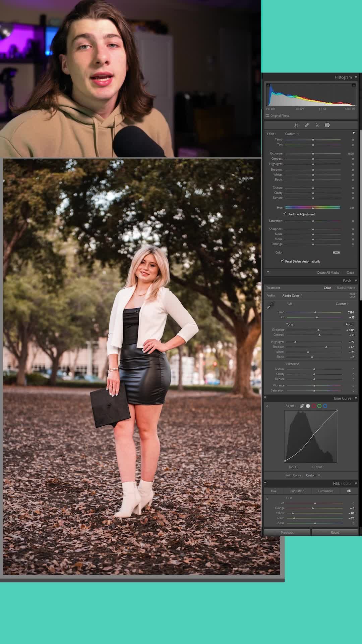Screen dimensions: 362x644
Task: Select the Red channel curve
Action: click(314, 406)
